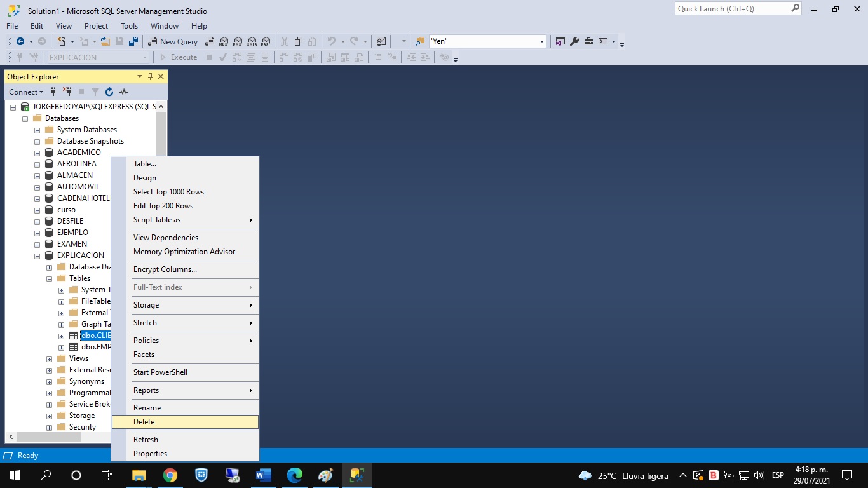Click the XMLA query icon

(x=252, y=41)
